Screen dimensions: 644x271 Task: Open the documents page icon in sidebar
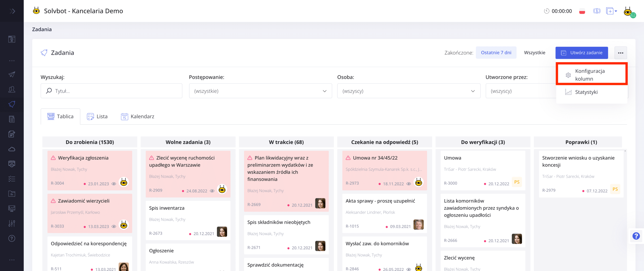(x=12, y=119)
